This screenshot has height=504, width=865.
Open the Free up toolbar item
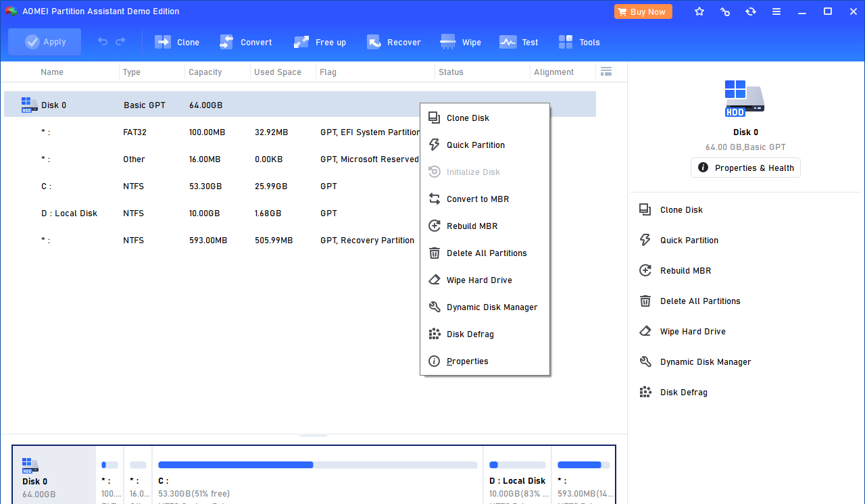pos(320,42)
